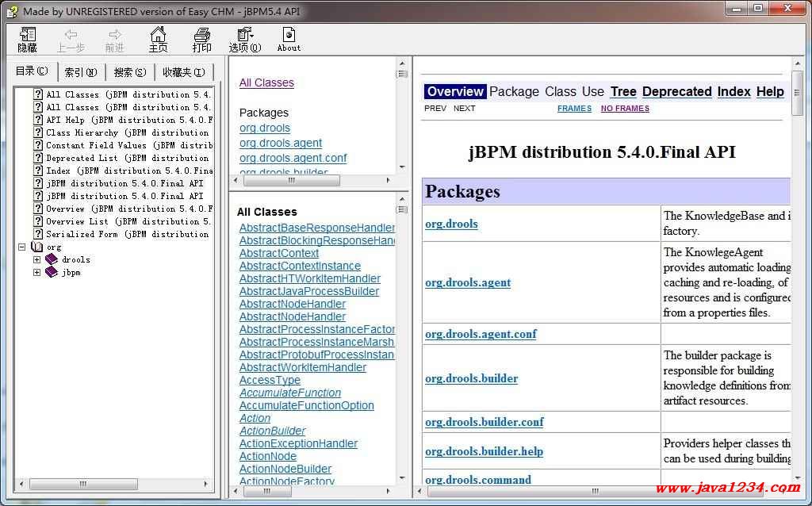Click the All Classes link
This screenshot has width=812, height=506.
coord(266,82)
